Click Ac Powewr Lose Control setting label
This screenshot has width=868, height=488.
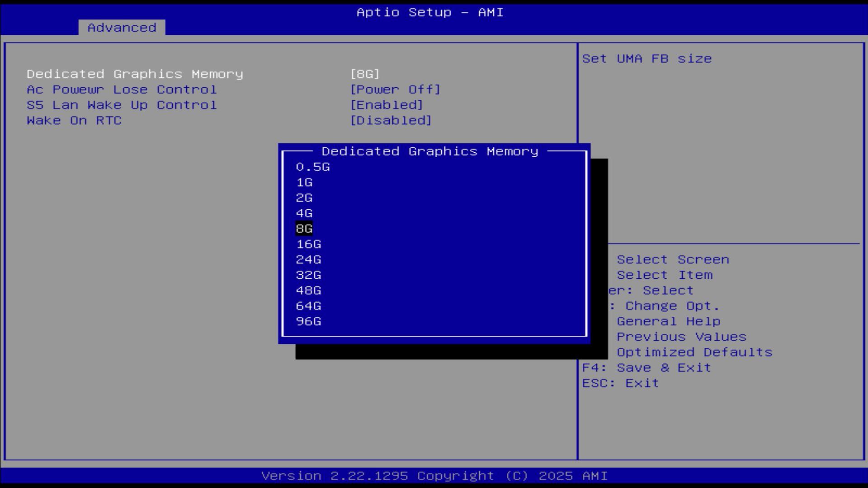tap(122, 89)
